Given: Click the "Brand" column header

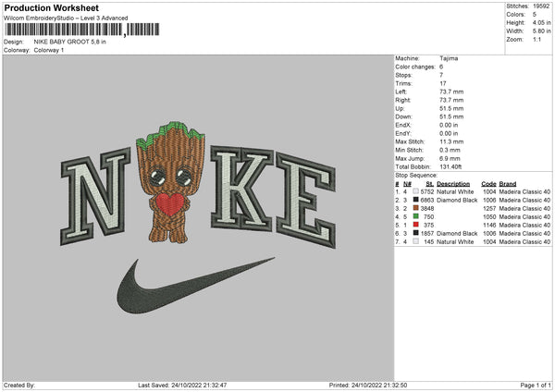Looking at the screenshot, I should pos(508,184).
